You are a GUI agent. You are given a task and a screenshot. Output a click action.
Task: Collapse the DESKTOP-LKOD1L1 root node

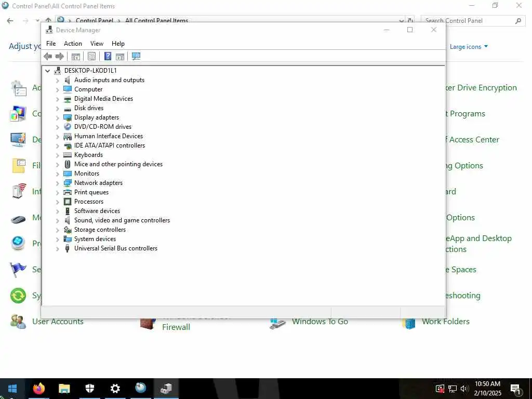47,71
